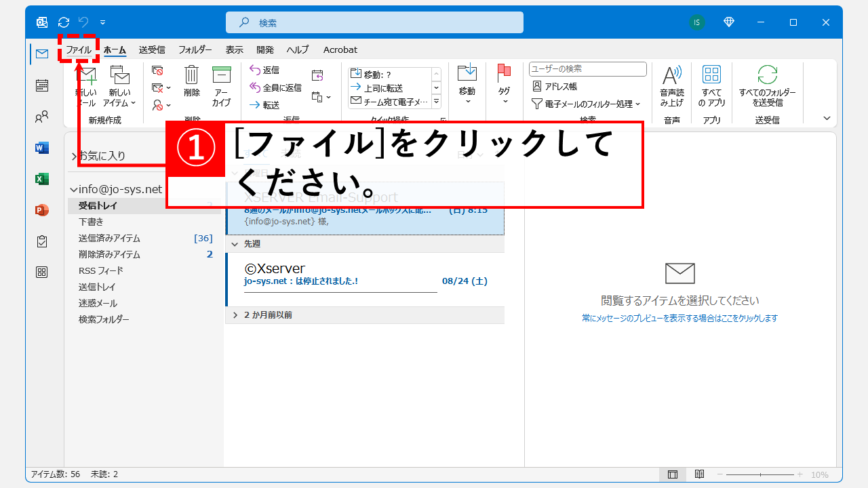Launch Excel from the sidebar
This screenshot has height=488, width=868.
[x=42, y=179]
